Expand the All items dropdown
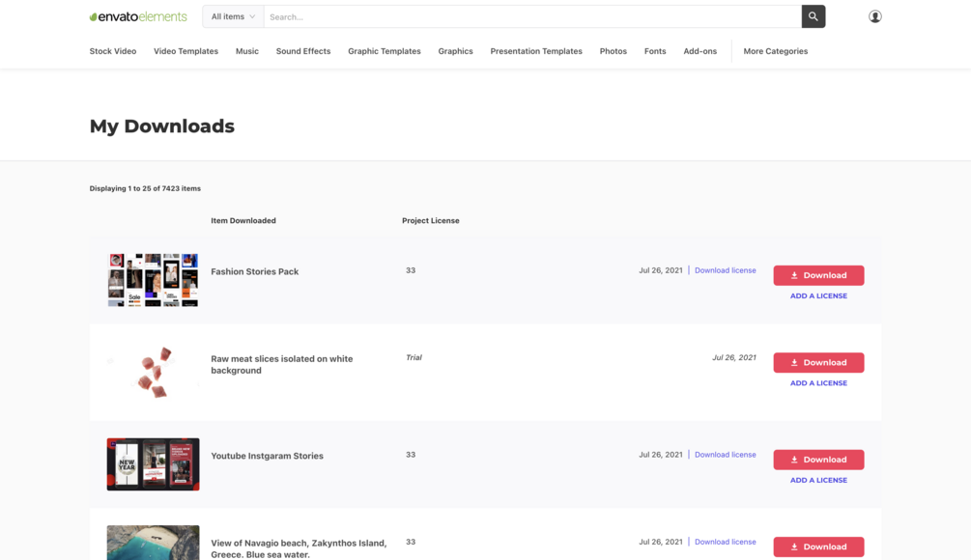971x560 pixels. point(233,16)
